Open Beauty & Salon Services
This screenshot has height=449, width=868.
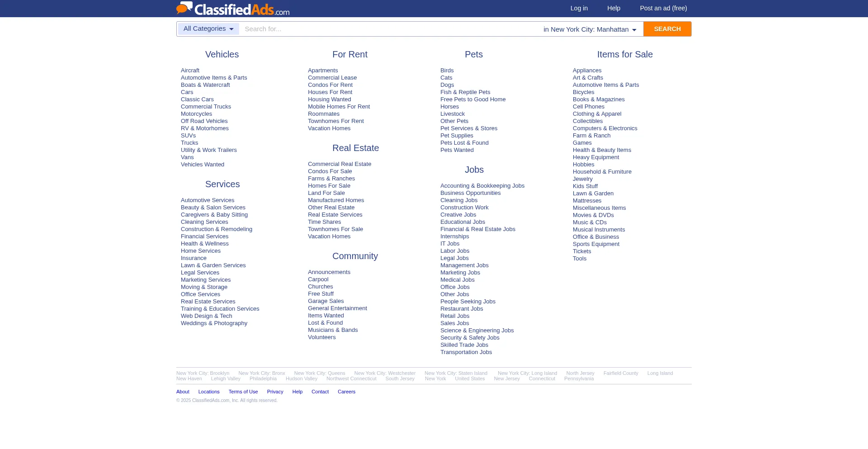tap(213, 208)
